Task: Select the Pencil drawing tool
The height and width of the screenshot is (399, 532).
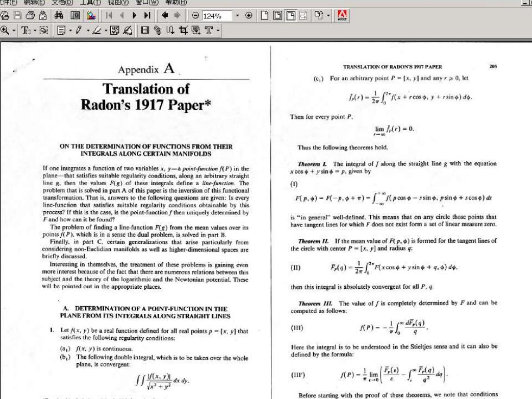Action: point(78,30)
